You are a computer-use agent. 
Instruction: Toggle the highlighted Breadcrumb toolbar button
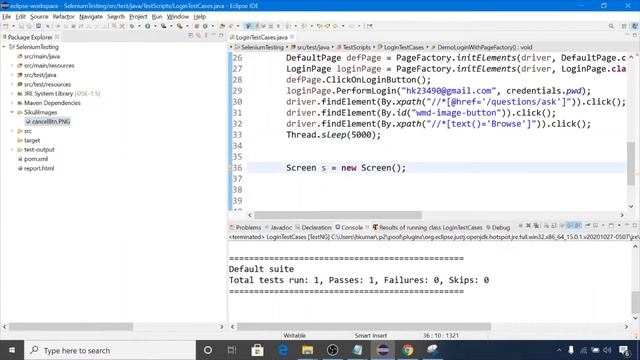click(248, 26)
